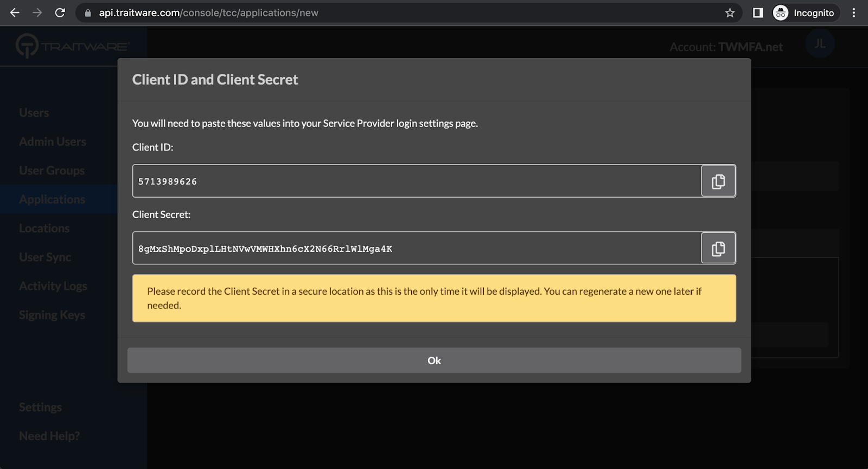This screenshot has height=469, width=868.
Task: Open the browser side panel icon
Action: click(x=758, y=12)
